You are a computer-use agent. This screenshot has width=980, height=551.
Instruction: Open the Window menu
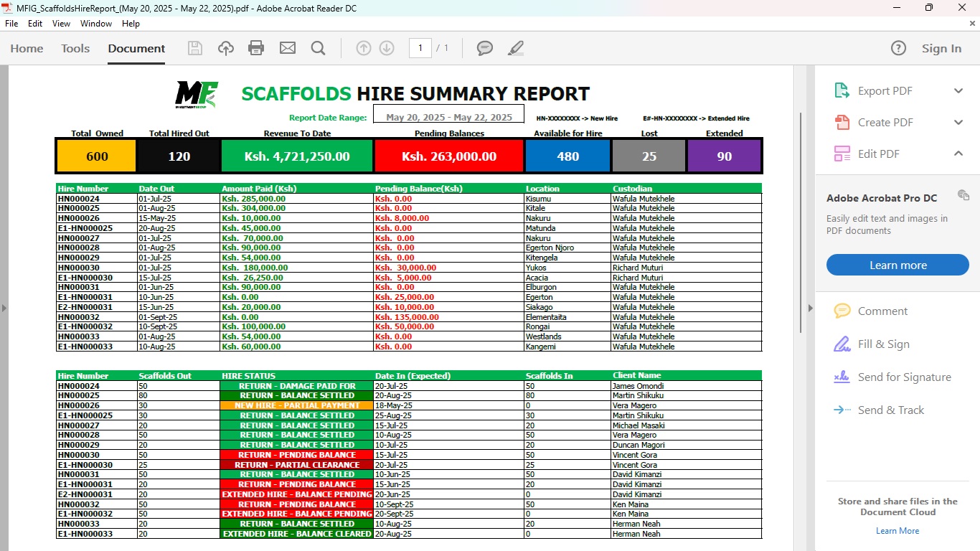pyautogui.click(x=96, y=24)
